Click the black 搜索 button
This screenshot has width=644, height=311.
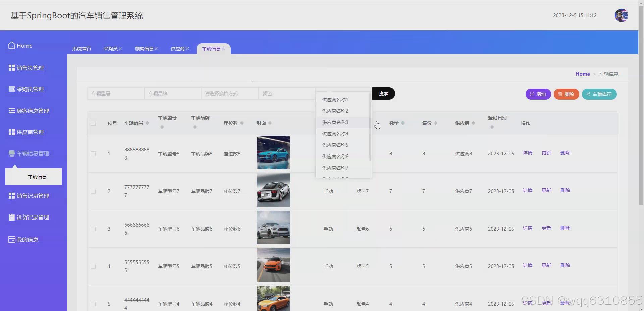click(x=383, y=94)
